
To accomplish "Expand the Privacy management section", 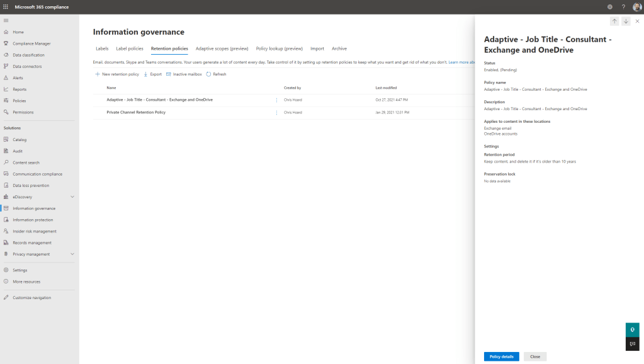I will pos(72,254).
